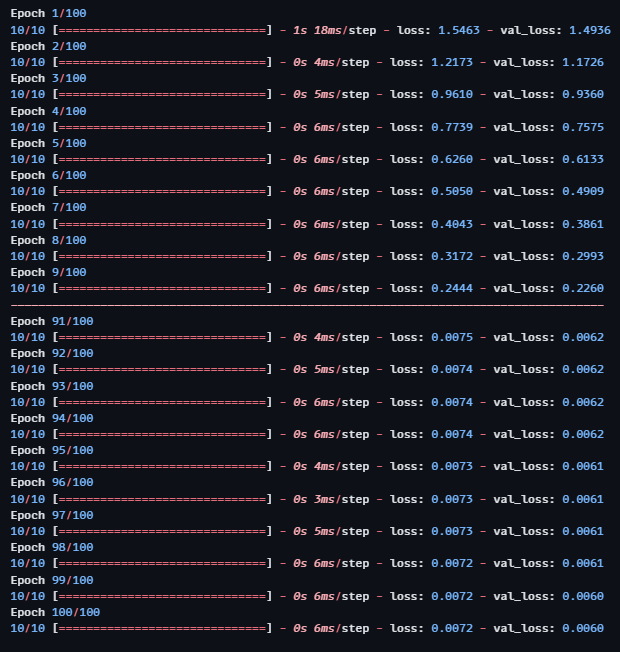
Task: Click the Epoch 91/100 label
Action: pyautogui.click(x=52, y=321)
